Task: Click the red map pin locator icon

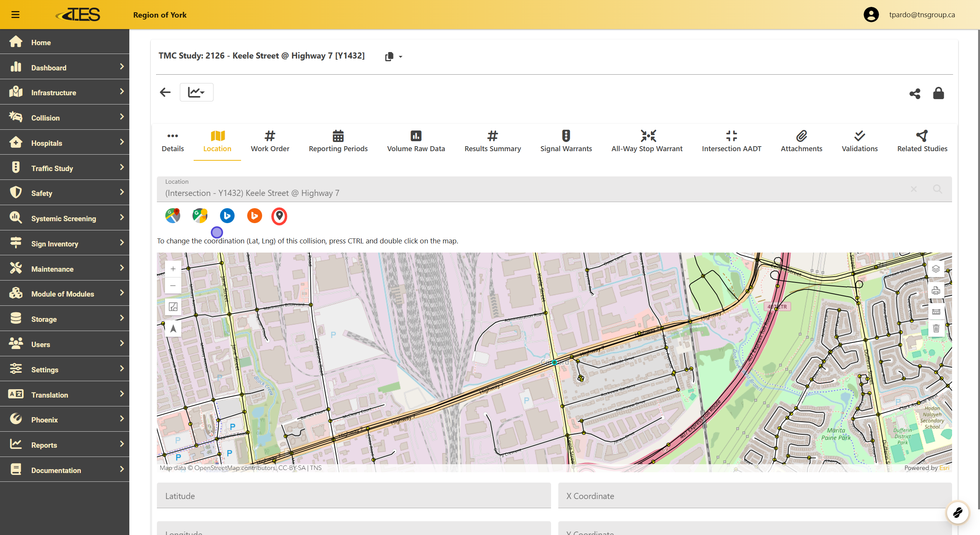Action: click(279, 216)
